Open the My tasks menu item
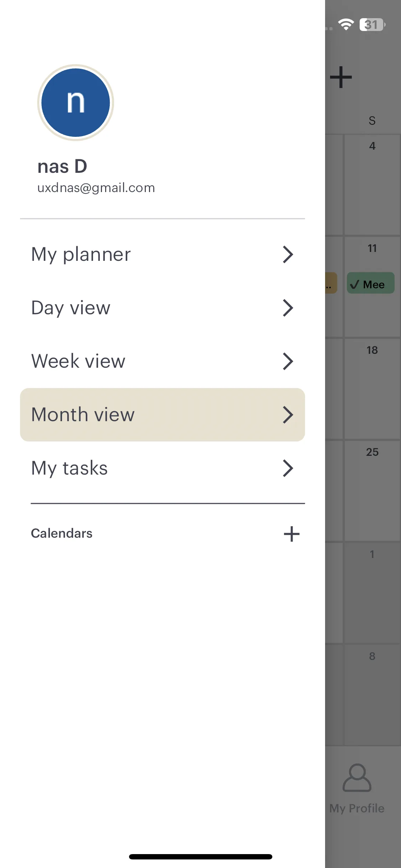 [163, 468]
